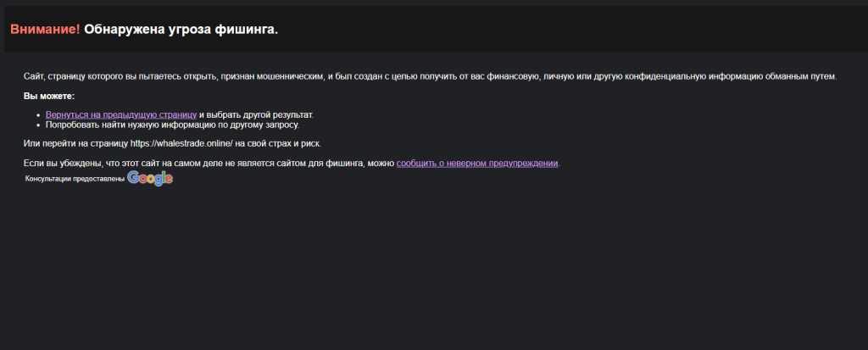Click "Или перейти на страницу" text

[76, 143]
